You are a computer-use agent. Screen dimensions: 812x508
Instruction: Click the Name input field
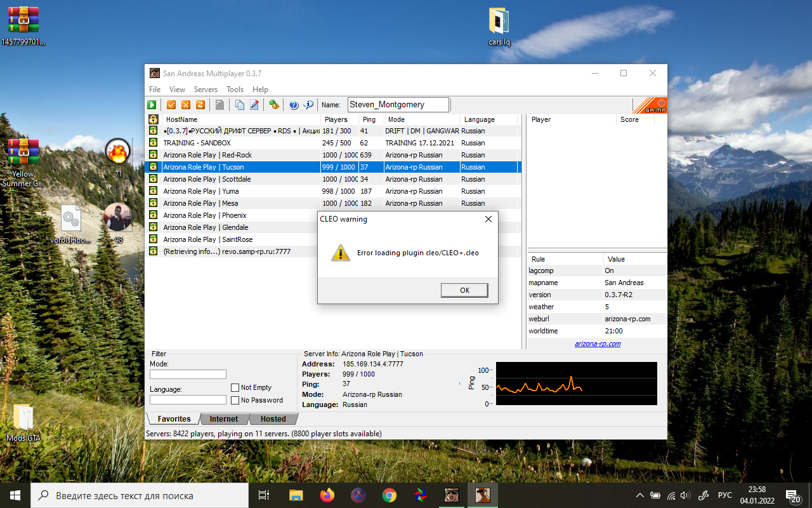(398, 105)
